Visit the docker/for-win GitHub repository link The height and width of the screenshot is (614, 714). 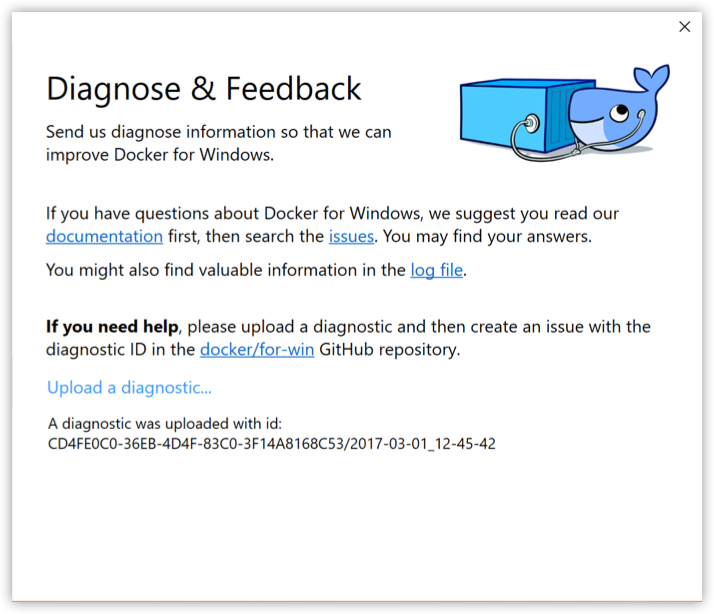pos(257,349)
